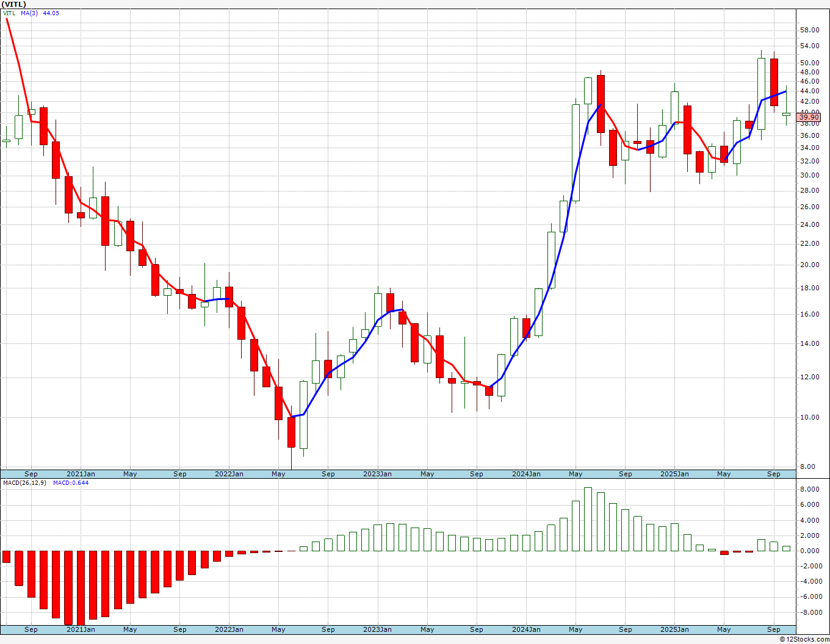Click 2021Jan on the price chart date axis
The height and width of the screenshot is (644, 830).
pyautogui.click(x=81, y=474)
